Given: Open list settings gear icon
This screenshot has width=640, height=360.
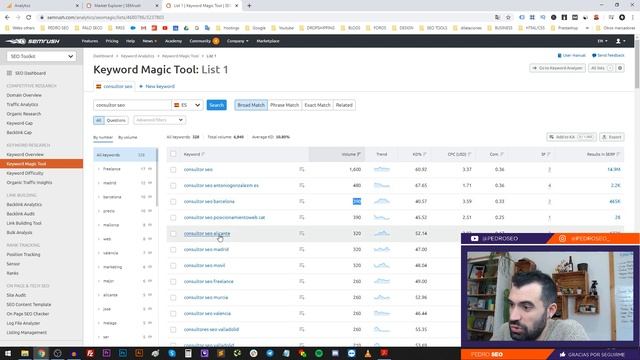Looking at the screenshot, I should (620, 68).
